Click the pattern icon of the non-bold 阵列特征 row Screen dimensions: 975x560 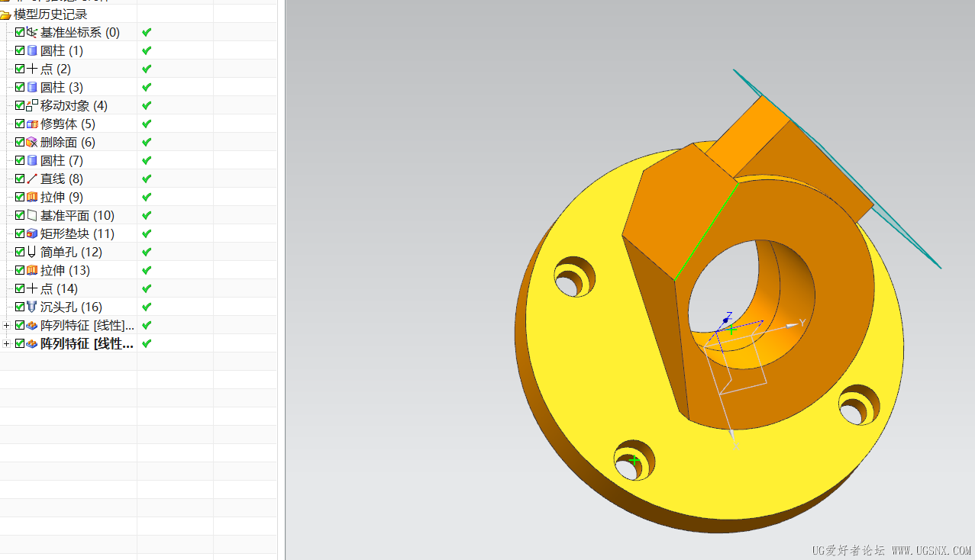[x=32, y=325]
